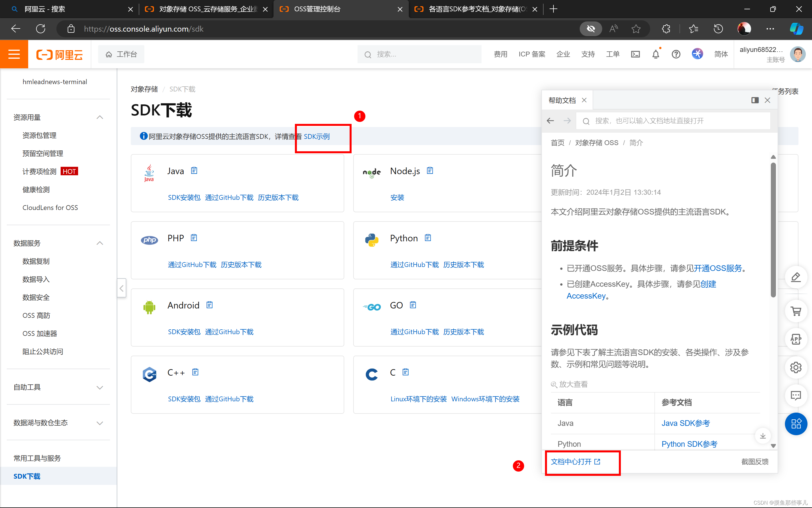Open browser extensions icon
The height and width of the screenshot is (508, 812).
666,29
